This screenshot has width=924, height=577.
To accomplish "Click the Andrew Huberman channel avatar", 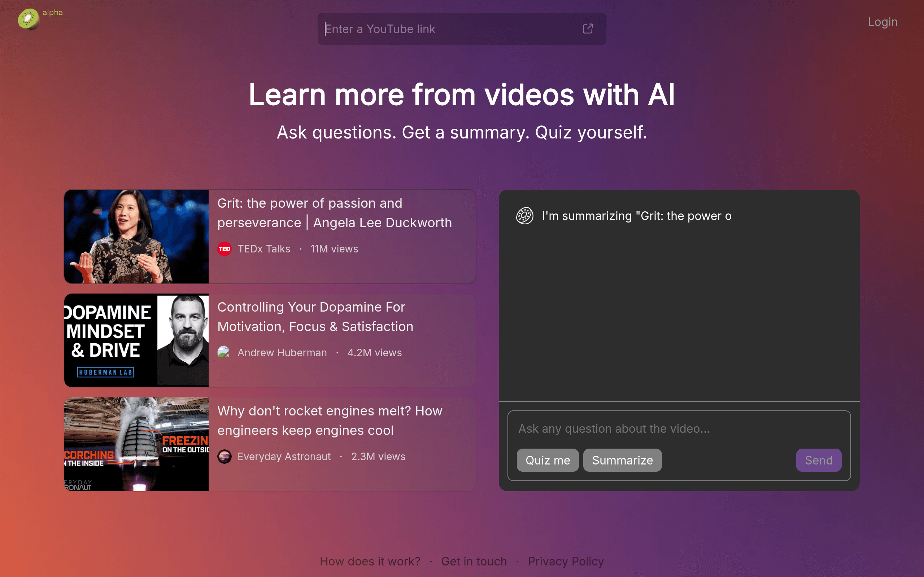I will [224, 352].
